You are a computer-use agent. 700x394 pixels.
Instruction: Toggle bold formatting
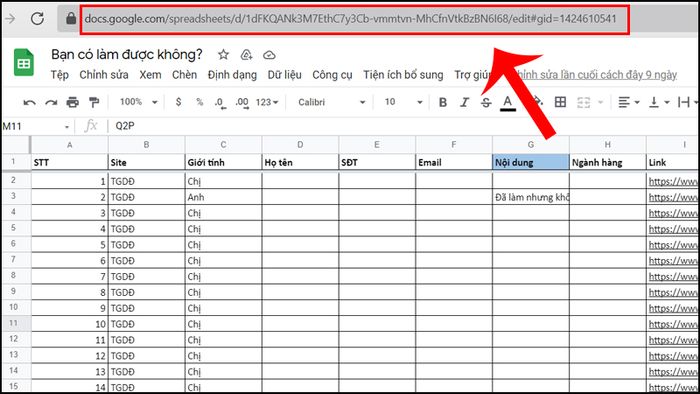point(443,103)
